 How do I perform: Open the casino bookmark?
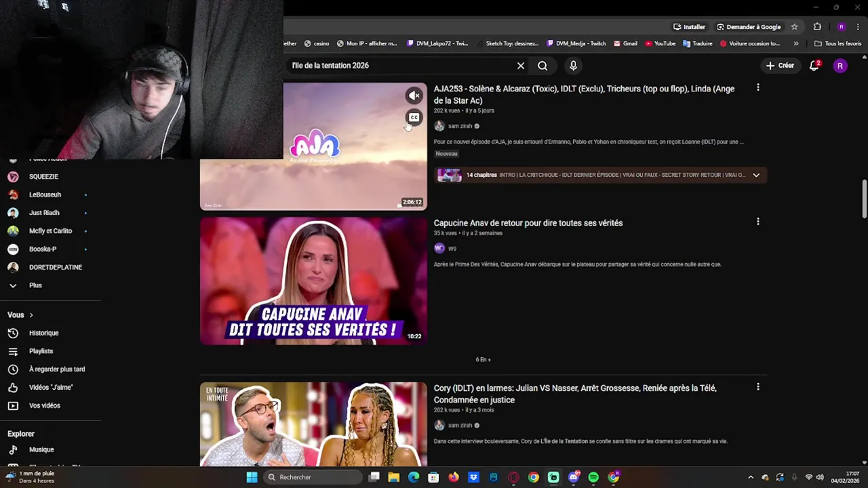[x=317, y=43]
